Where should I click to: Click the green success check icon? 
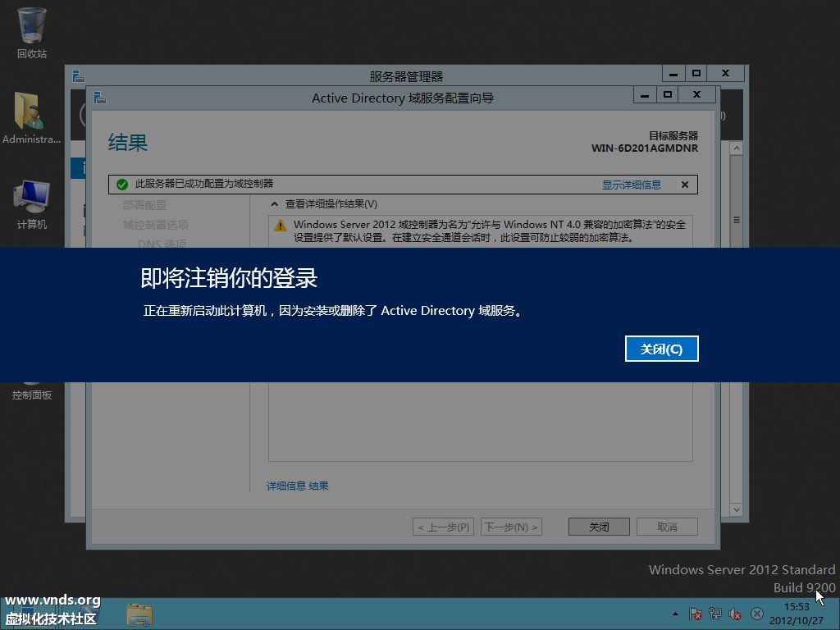click(122, 185)
